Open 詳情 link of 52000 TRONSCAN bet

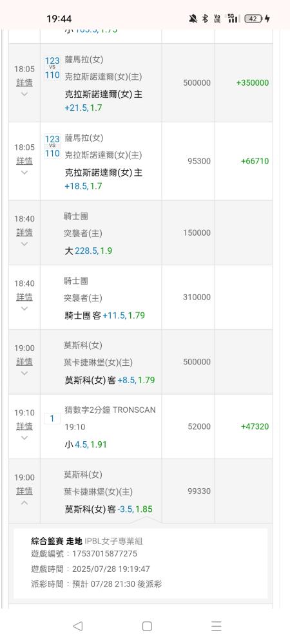tap(24, 427)
